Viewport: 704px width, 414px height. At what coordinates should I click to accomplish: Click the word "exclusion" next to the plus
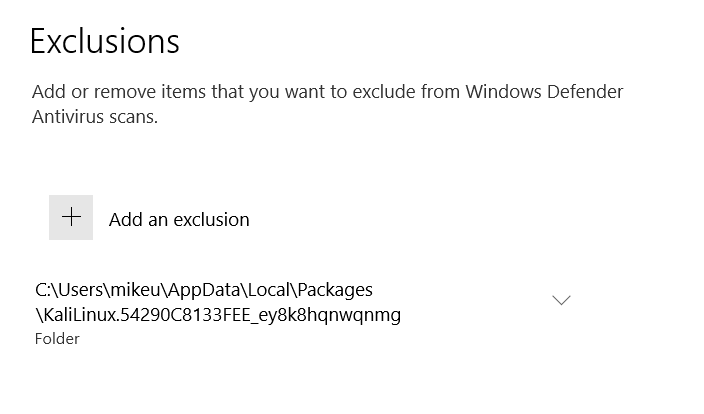[211, 220]
